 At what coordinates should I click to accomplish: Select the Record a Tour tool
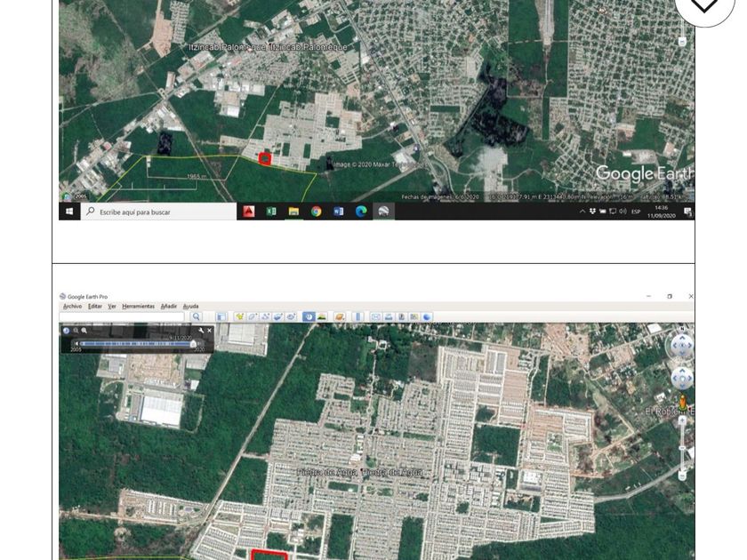pyautogui.click(x=291, y=316)
